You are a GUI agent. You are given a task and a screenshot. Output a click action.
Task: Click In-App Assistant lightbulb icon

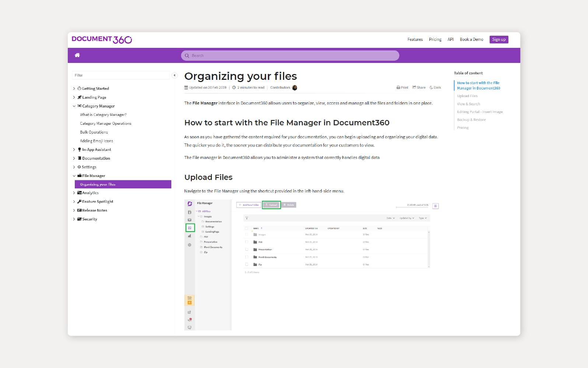click(x=79, y=149)
